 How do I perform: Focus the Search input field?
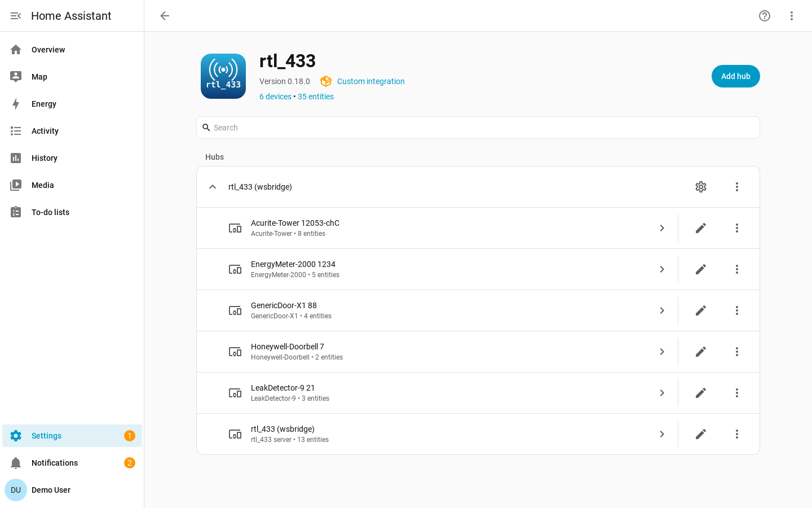pos(478,128)
